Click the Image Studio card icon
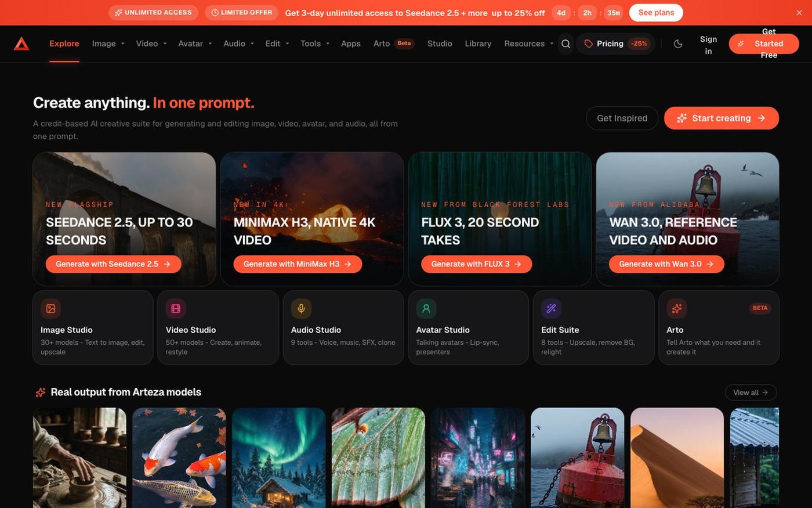 [51, 309]
